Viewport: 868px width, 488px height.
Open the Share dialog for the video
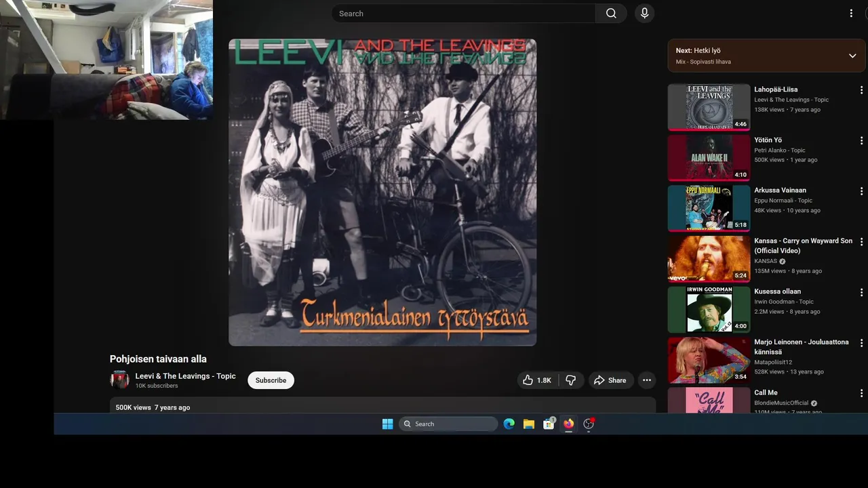pos(610,380)
